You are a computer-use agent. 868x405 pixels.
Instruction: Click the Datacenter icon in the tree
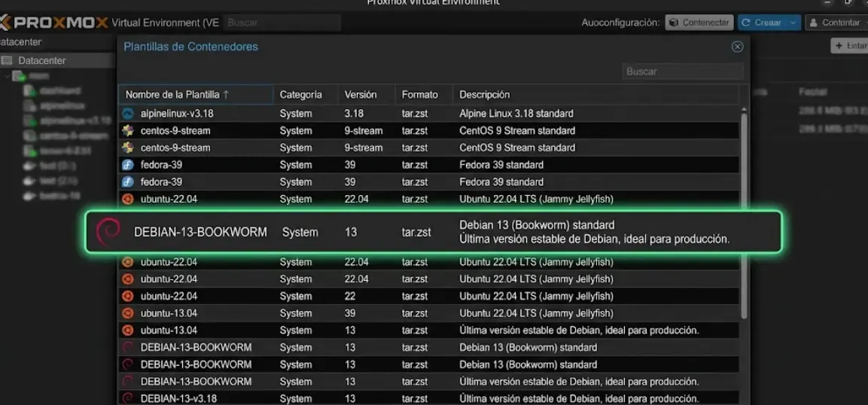8,61
